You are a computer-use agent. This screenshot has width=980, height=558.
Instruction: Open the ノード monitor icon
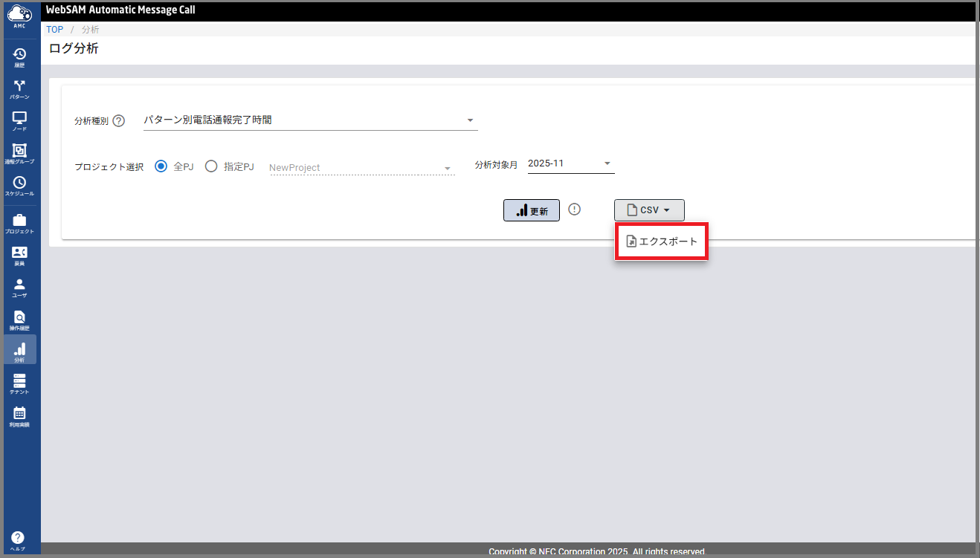[19, 120]
